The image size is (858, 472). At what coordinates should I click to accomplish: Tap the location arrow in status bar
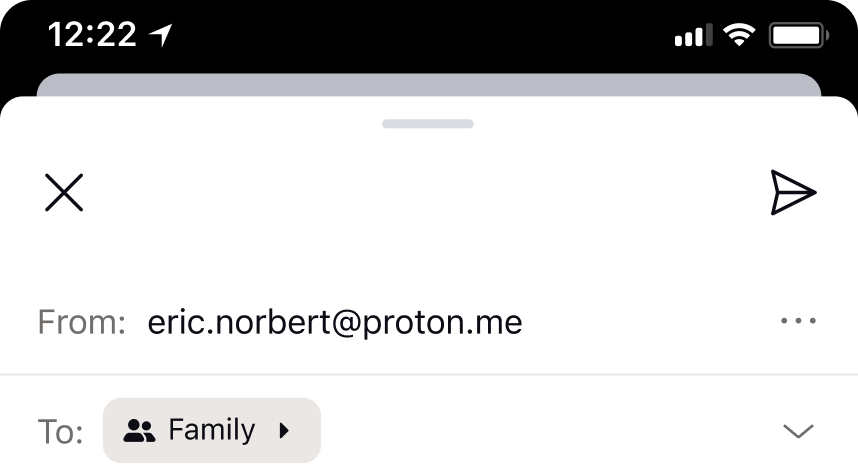pos(161,35)
